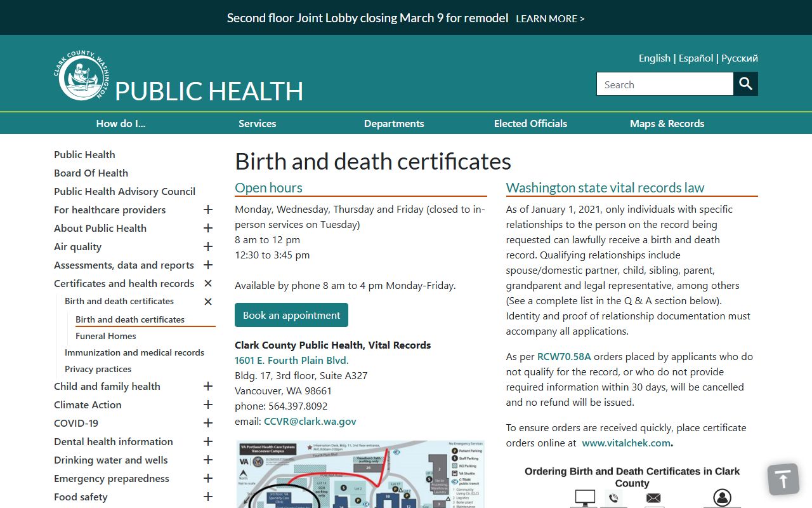Collapse Birth and death certificates submenu

(207, 302)
